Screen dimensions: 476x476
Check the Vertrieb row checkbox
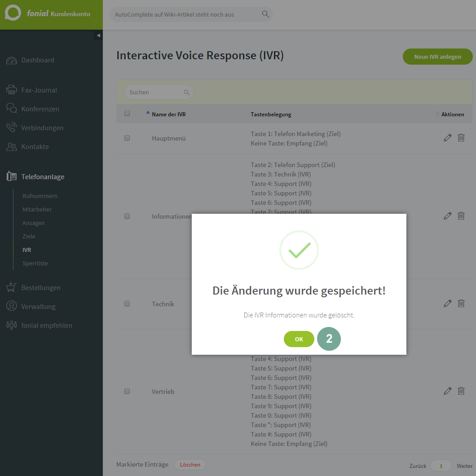[x=127, y=391]
